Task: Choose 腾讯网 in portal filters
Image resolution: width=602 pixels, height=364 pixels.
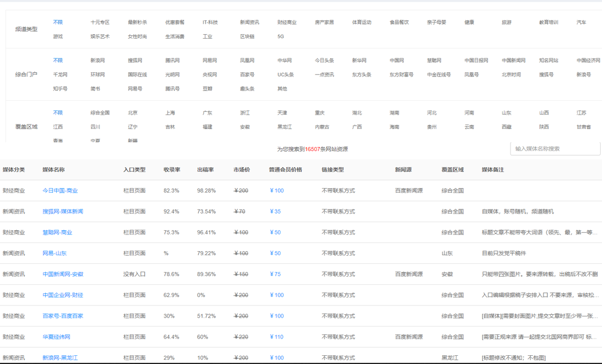Action: click(173, 60)
